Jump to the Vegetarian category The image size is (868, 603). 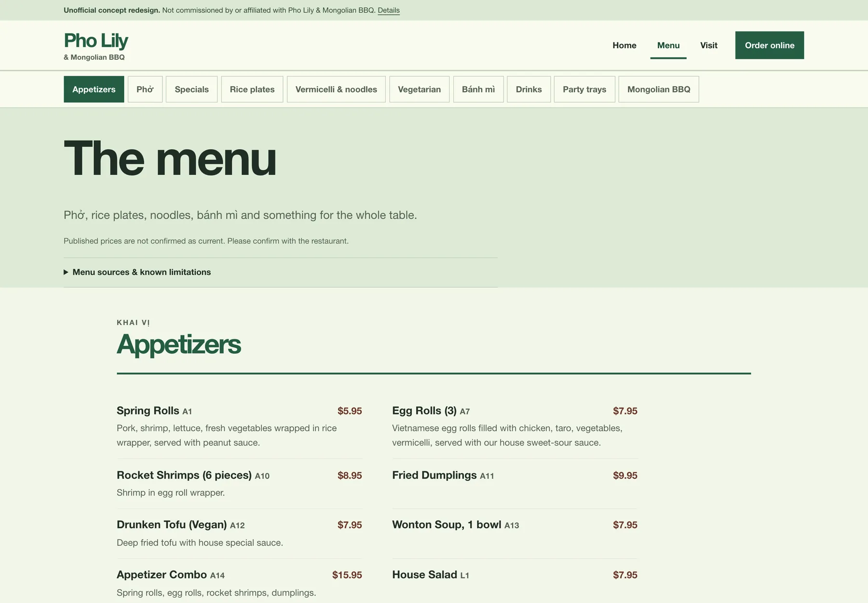[420, 89]
